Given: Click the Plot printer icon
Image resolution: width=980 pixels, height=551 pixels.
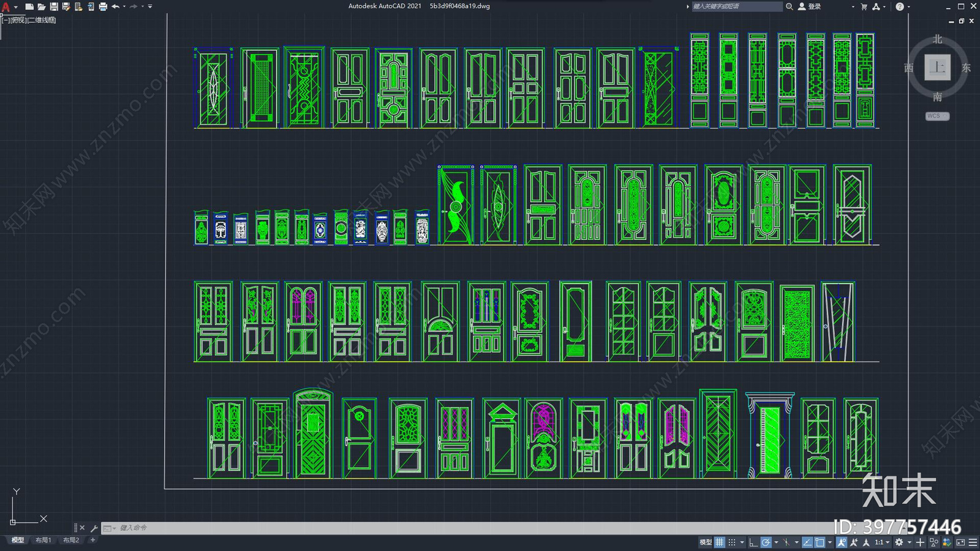Looking at the screenshot, I should click(103, 7).
